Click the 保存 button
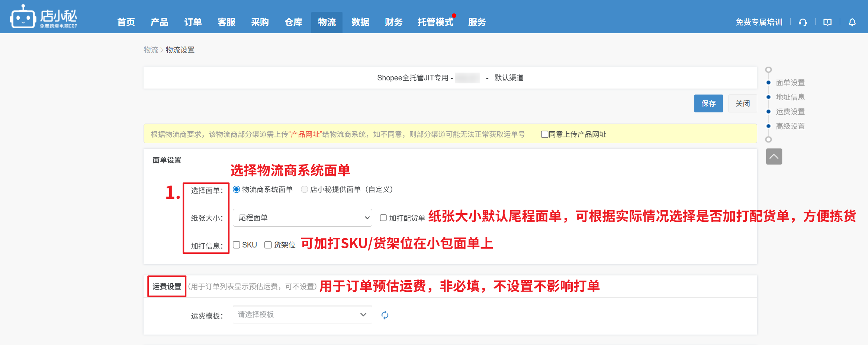Screen dimensions: 868x345 pyautogui.click(x=708, y=103)
